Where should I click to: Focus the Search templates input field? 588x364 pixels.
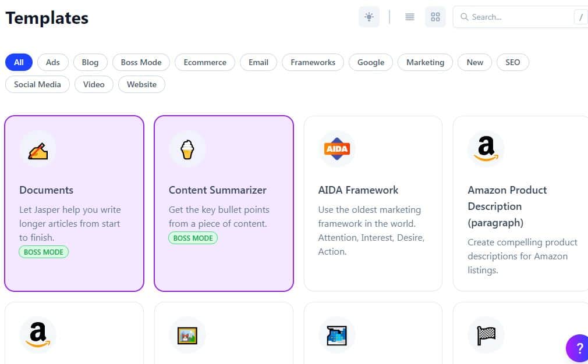pyautogui.click(x=520, y=17)
